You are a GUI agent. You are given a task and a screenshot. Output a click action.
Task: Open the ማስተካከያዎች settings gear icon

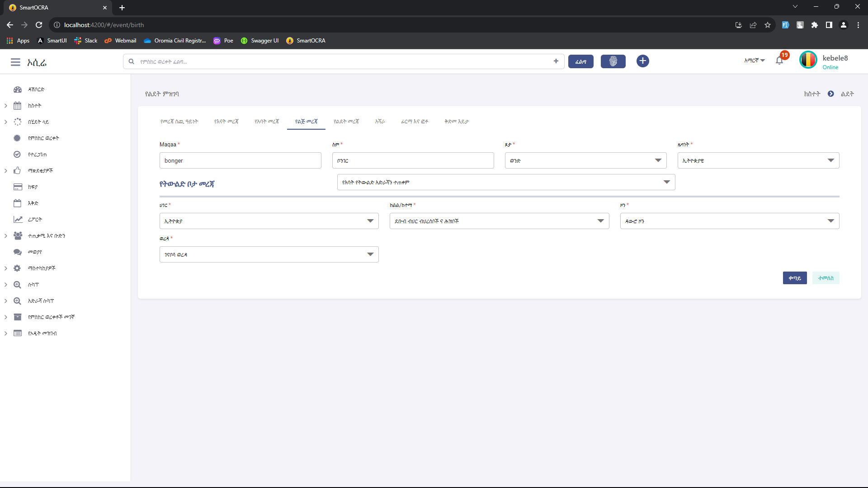[18, 268]
